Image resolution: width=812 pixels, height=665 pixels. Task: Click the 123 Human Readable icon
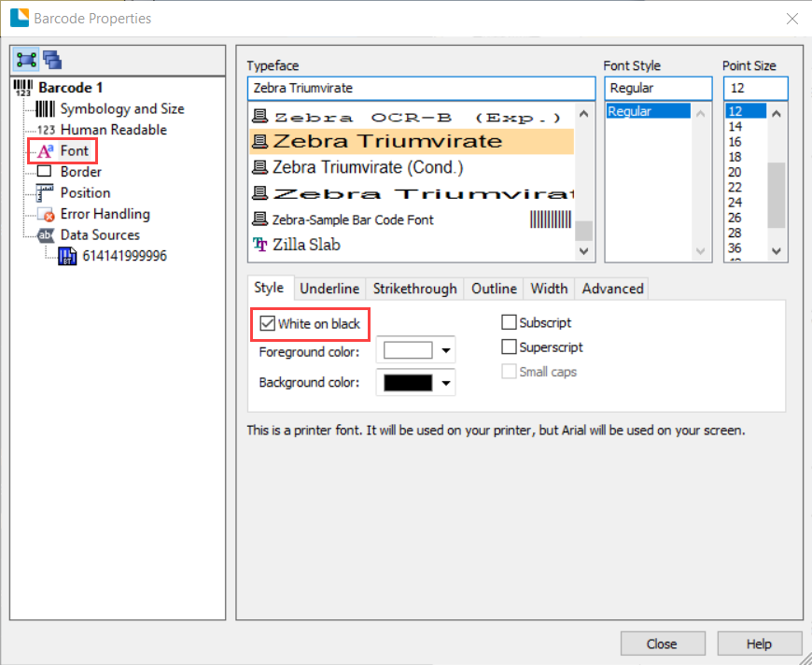(x=46, y=130)
